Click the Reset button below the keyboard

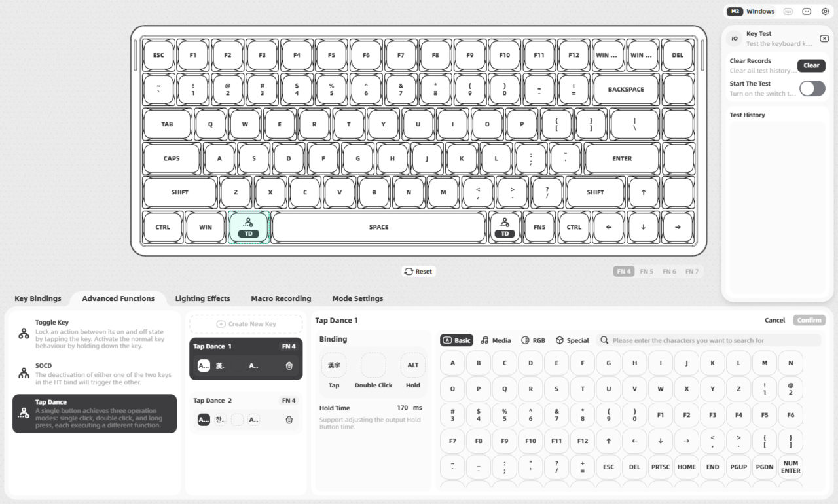418,271
